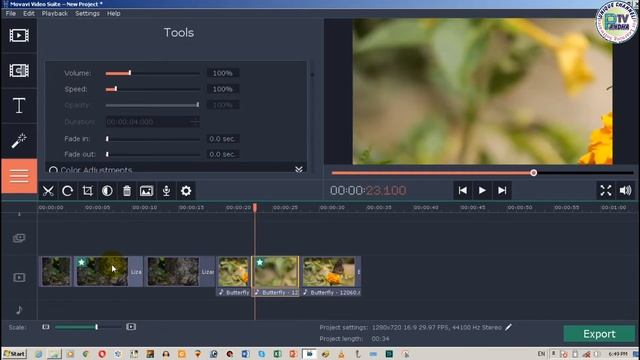This screenshot has height=360, width=640.
Task: Click the Volume 100% value field
Action: tap(223, 73)
